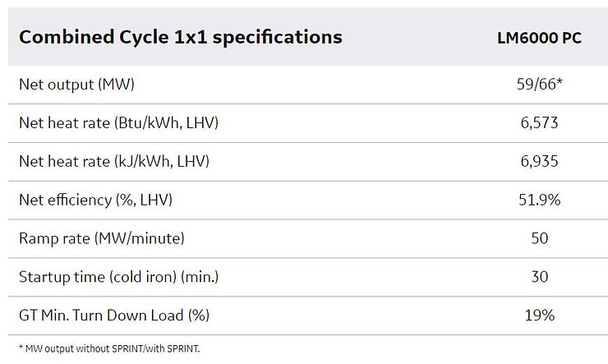Click "with SPRINT" at the footnote end
The image size is (608, 364).
coord(173,348)
